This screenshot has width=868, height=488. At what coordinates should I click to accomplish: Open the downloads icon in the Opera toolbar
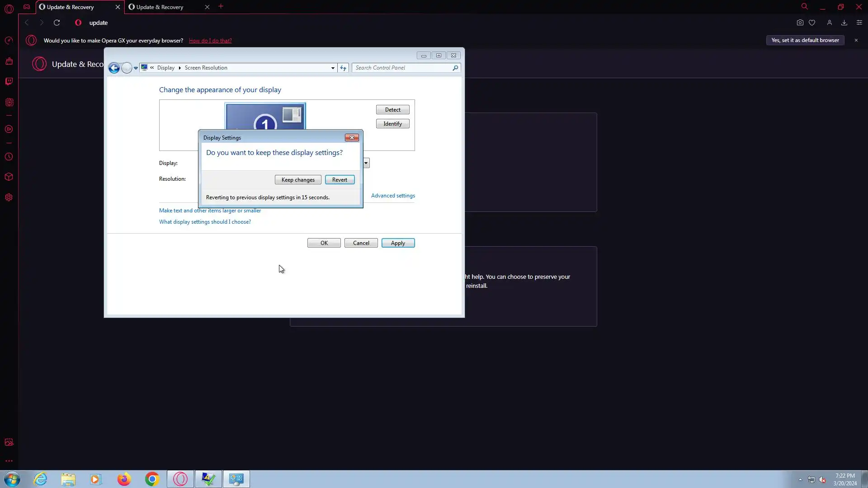click(844, 23)
